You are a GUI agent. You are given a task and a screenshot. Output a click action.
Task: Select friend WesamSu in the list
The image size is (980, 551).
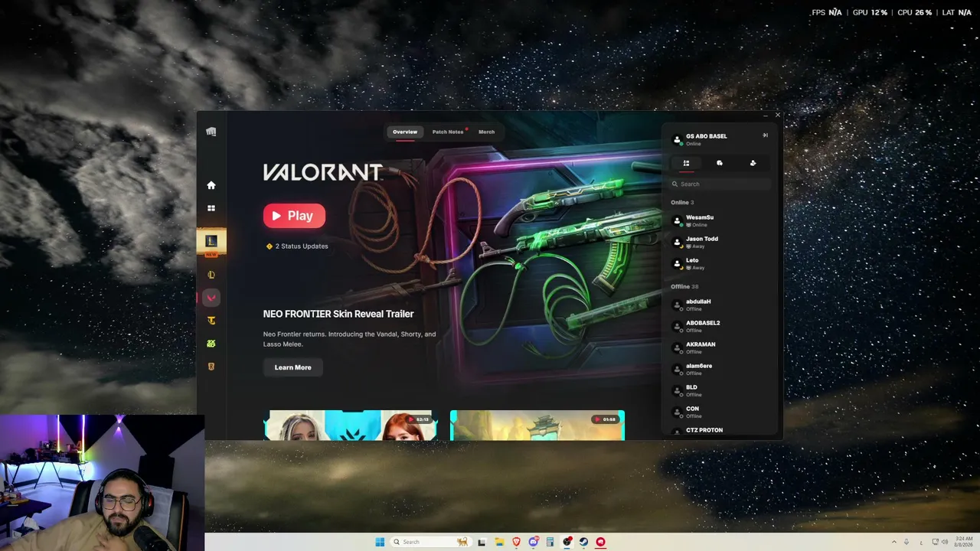coord(720,221)
